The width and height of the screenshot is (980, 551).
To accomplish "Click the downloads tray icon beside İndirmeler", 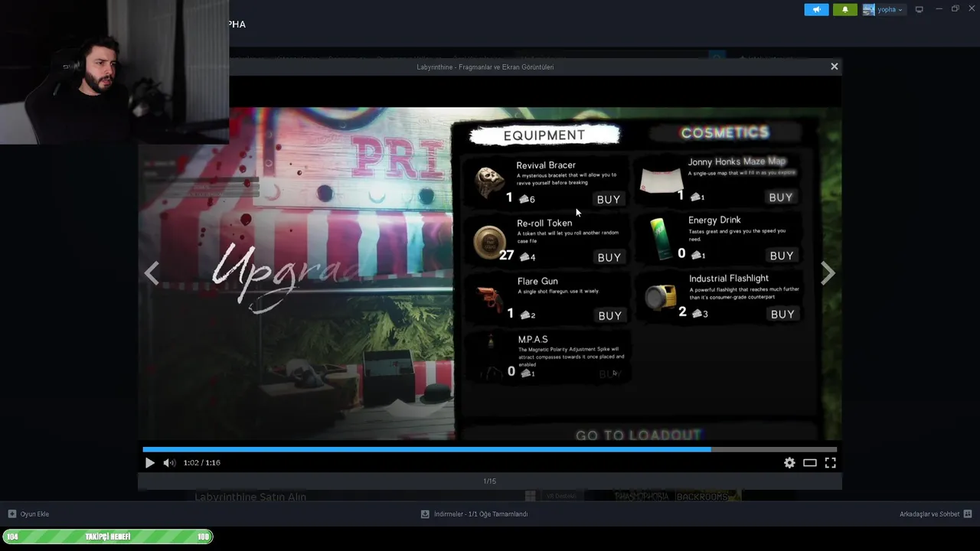I will pyautogui.click(x=425, y=514).
